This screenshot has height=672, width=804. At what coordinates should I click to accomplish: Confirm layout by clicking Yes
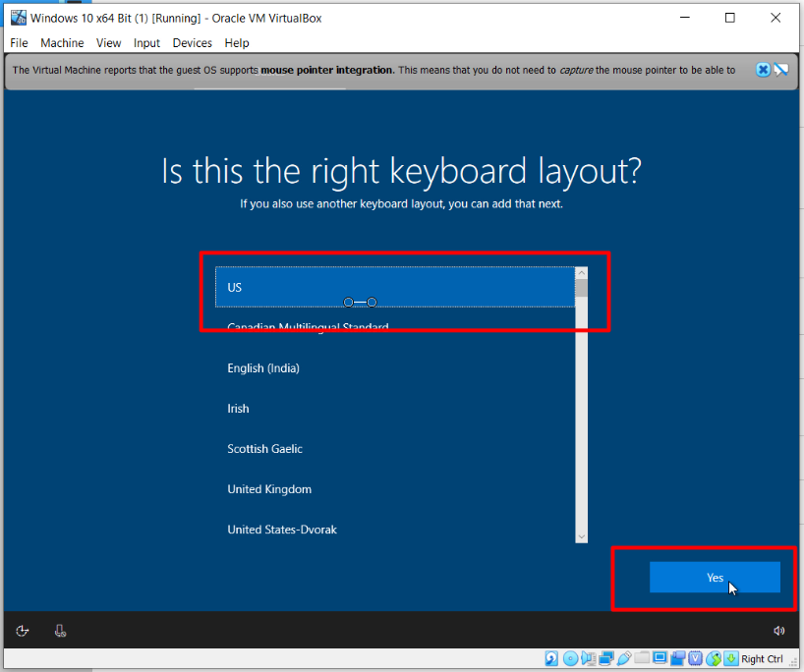pyautogui.click(x=715, y=577)
